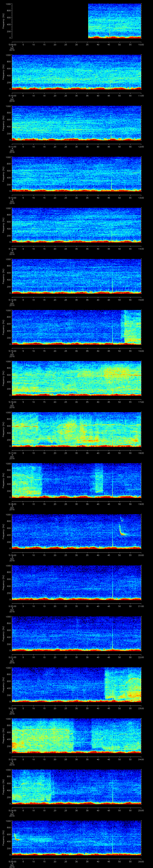Click the 5:17:00 start time label
This screenshot has width=153, height=868.
coord(12,453)
